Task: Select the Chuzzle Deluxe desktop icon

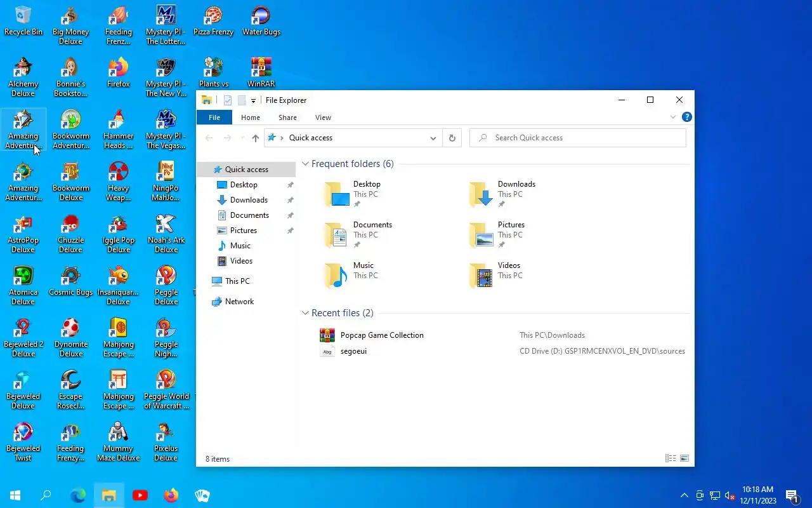Action: point(70,234)
